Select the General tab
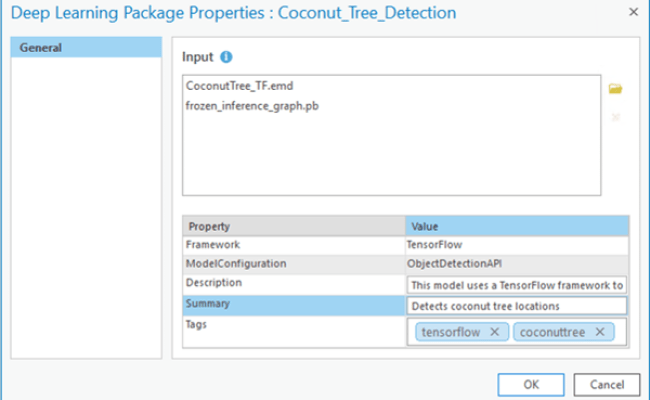650x400 pixels. tap(86, 47)
